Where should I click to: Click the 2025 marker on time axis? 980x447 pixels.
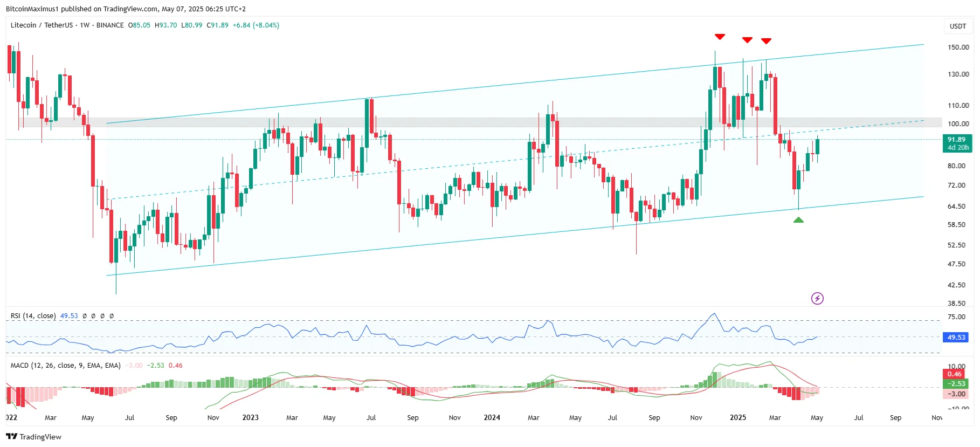click(x=738, y=418)
